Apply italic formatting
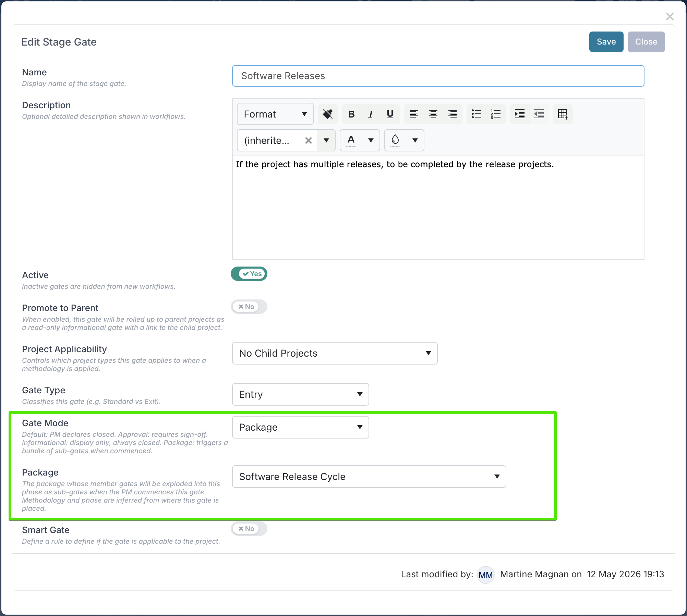This screenshot has height=616, width=687. tap(371, 114)
